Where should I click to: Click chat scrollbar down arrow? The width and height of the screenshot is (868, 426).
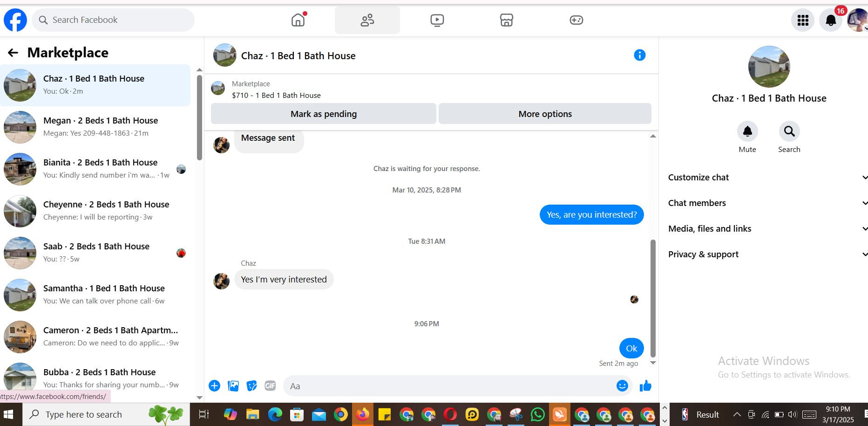click(653, 363)
